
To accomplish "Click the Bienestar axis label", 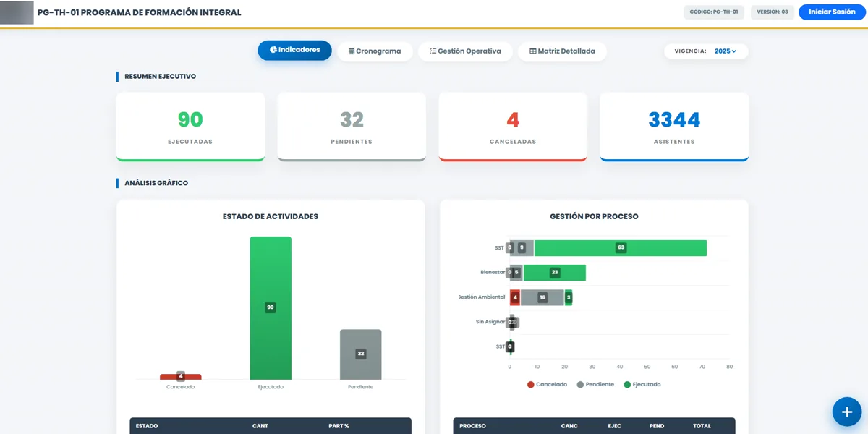I will 493,272.
